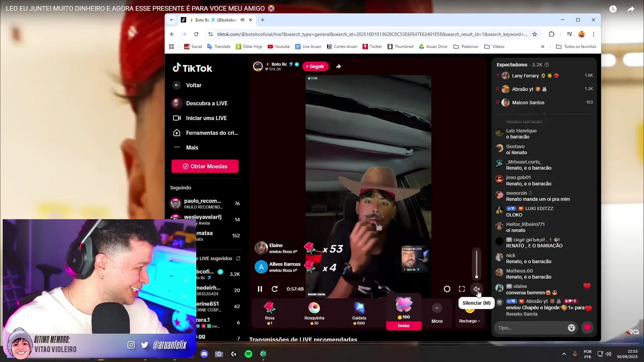
Task: Expand More gifts chevron
Action: coord(437,308)
